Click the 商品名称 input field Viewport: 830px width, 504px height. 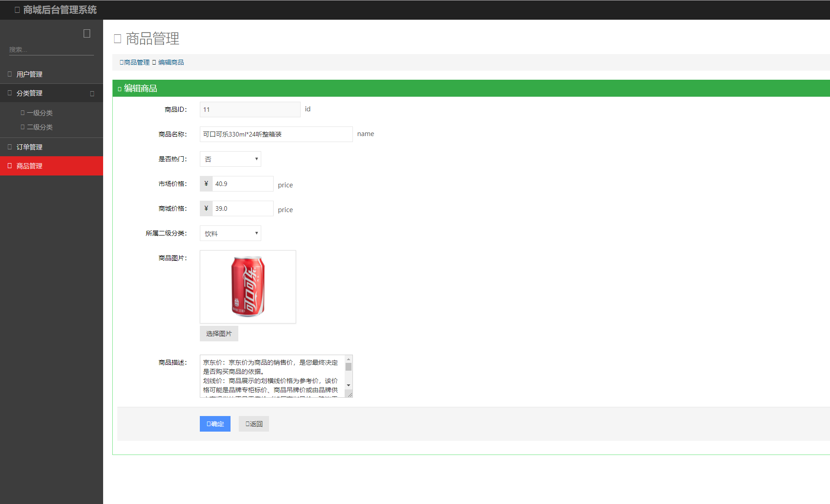(276, 134)
